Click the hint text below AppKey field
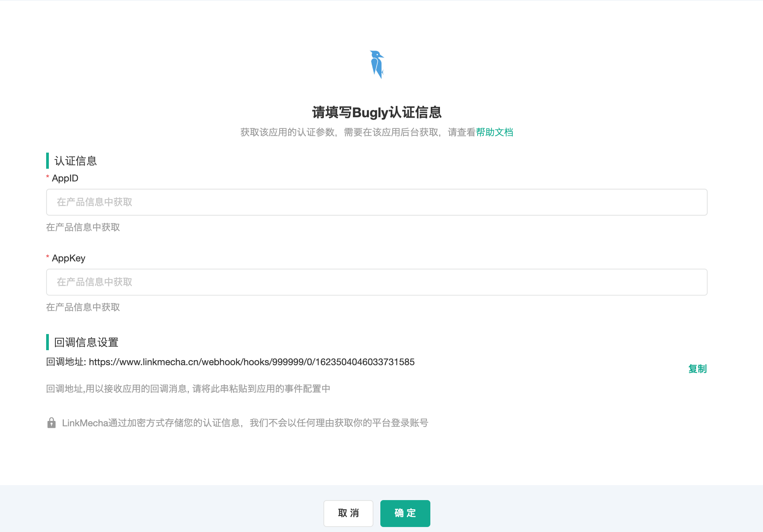 click(83, 308)
